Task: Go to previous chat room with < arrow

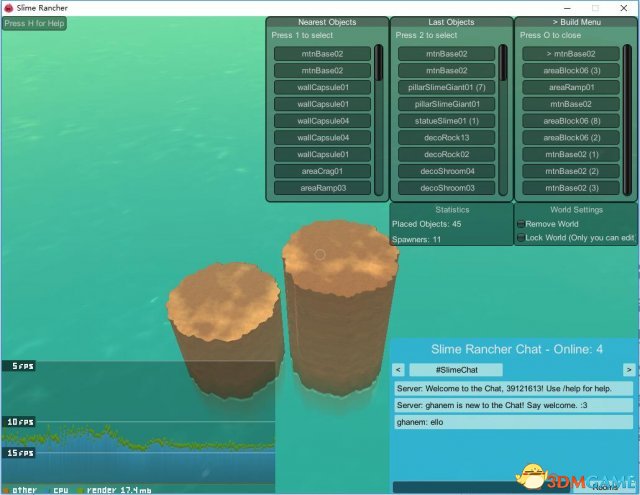Action: 398,370
